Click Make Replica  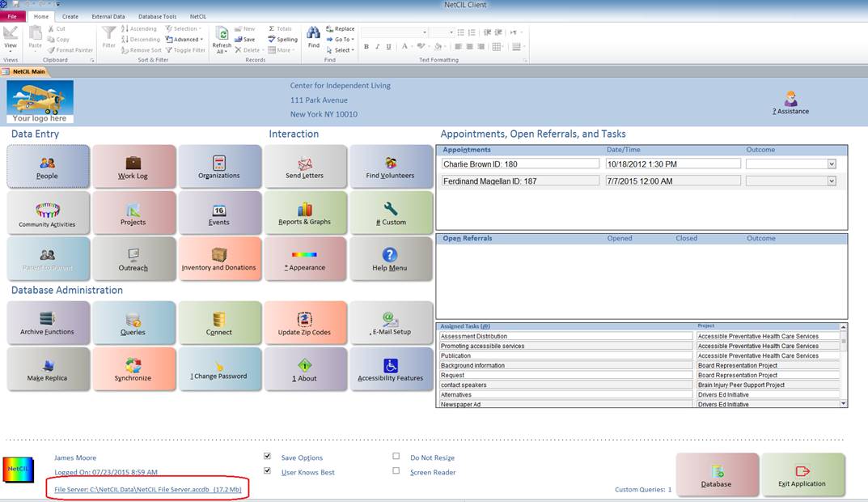pyautogui.click(x=48, y=369)
